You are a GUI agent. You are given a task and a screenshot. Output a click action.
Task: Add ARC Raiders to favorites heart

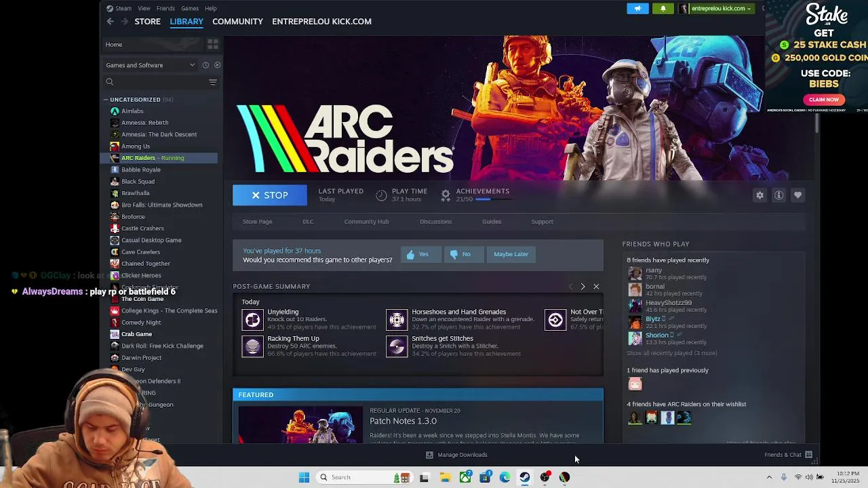(797, 195)
